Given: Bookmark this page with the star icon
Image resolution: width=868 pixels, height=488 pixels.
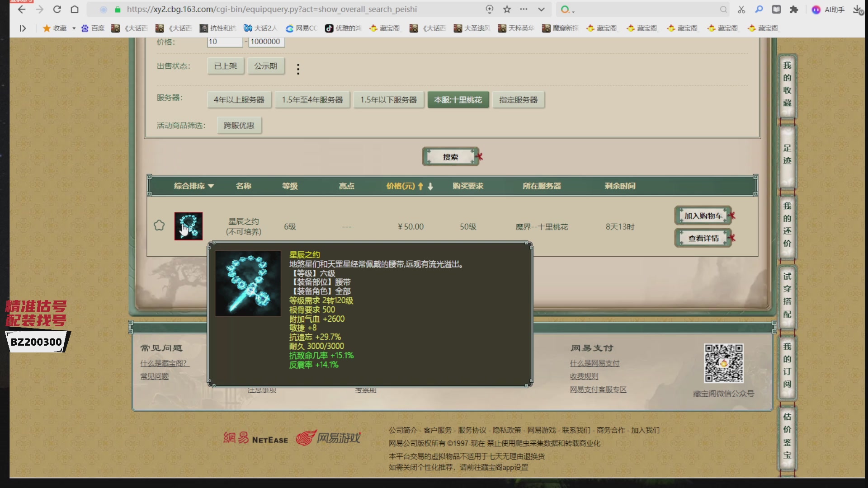Looking at the screenshot, I should [507, 9].
